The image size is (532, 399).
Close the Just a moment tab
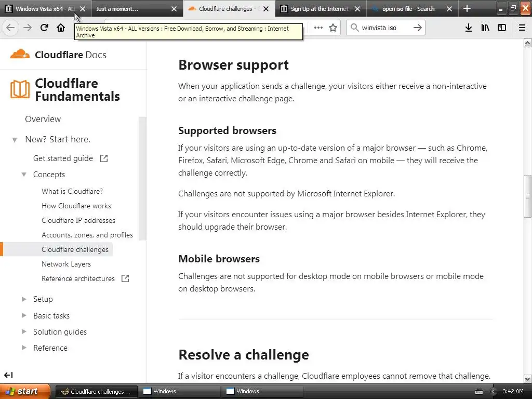coord(174,9)
